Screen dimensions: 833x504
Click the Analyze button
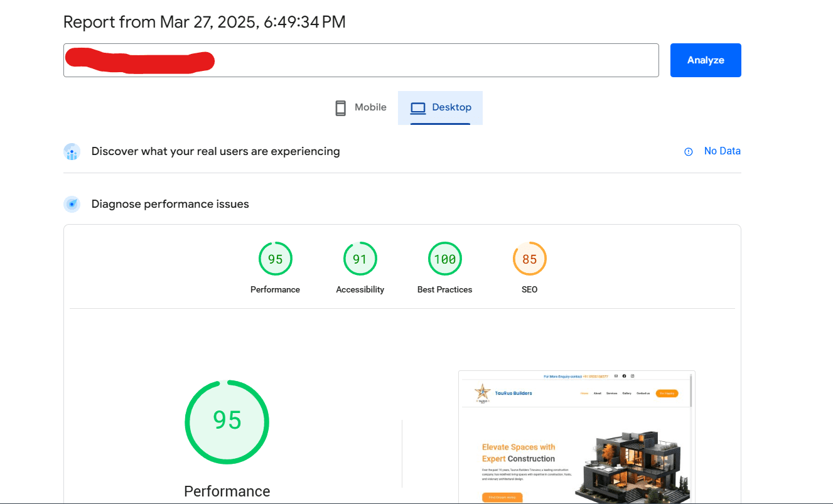pos(705,60)
